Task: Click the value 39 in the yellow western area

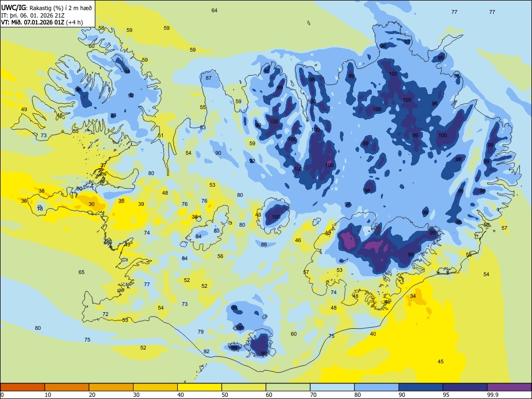Action: click(141, 204)
